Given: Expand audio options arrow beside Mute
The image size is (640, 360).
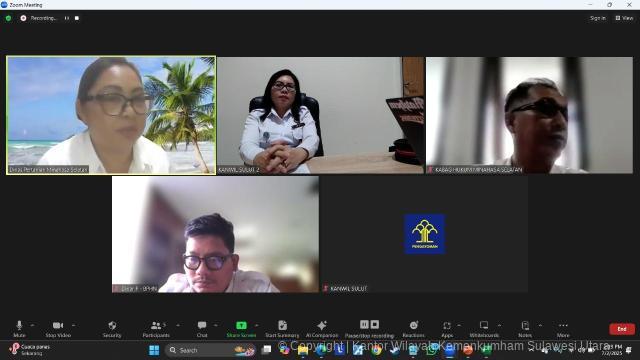Looking at the screenshot, I should click(x=32, y=325).
